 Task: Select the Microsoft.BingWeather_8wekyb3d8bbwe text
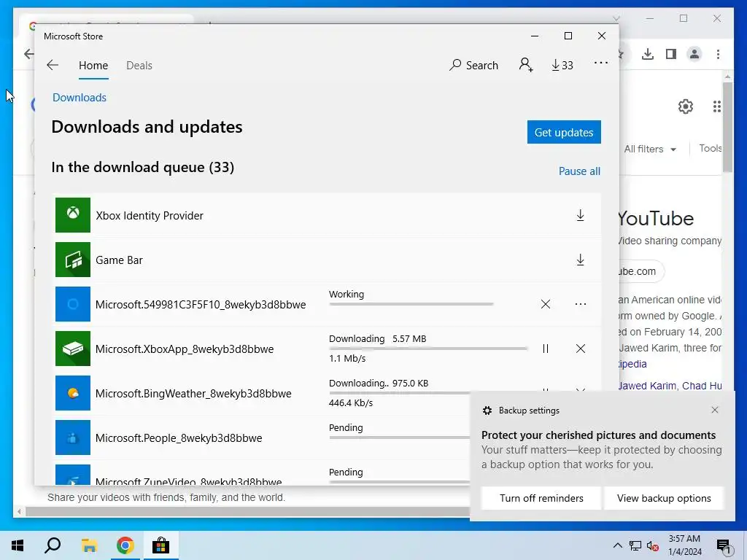[193, 394]
